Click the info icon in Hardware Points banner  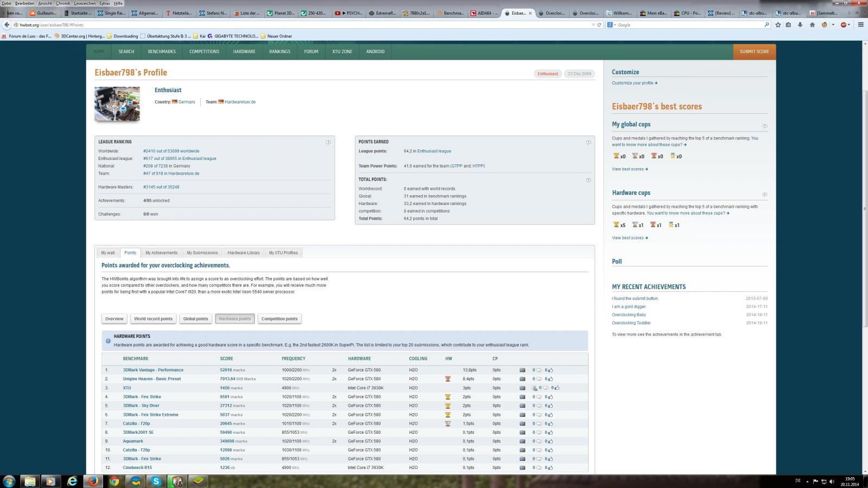tap(108, 341)
